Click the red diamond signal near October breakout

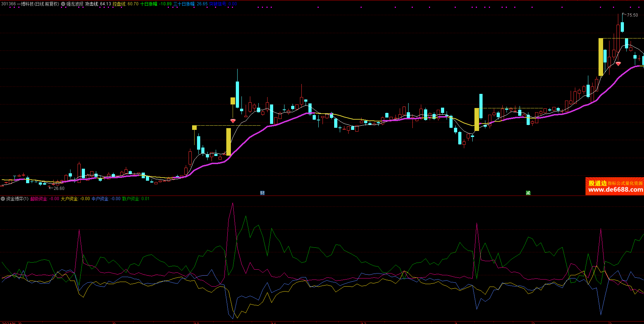click(x=233, y=121)
